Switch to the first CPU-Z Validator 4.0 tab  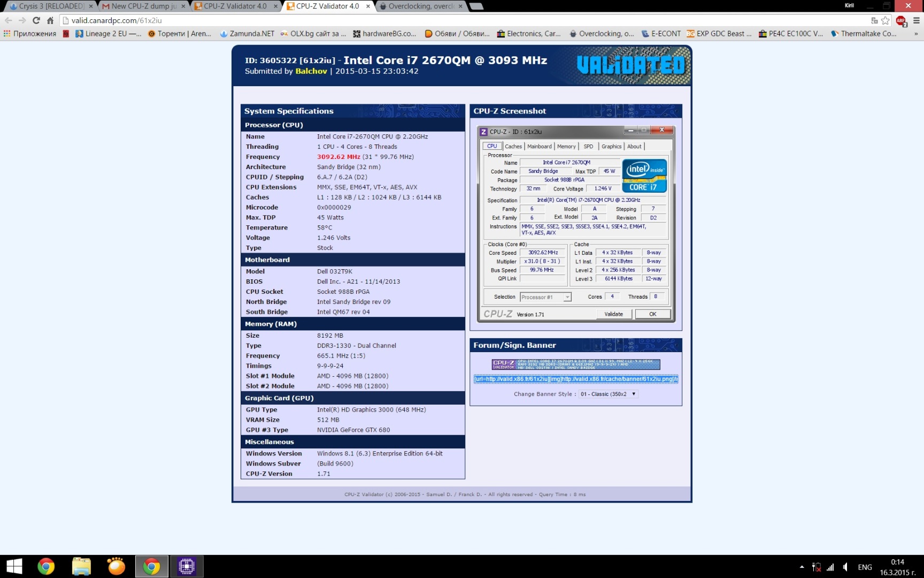(x=235, y=6)
